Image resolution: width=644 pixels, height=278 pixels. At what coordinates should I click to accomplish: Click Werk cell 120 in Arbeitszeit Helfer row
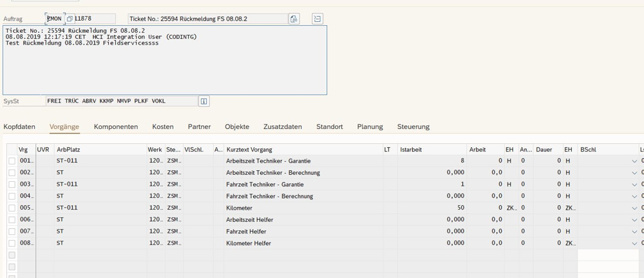point(156,219)
